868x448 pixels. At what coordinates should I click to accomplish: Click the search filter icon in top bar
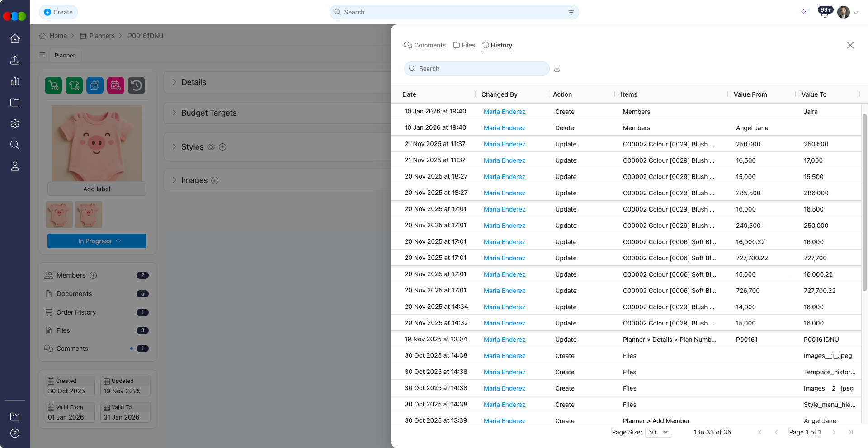pos(571,12)
